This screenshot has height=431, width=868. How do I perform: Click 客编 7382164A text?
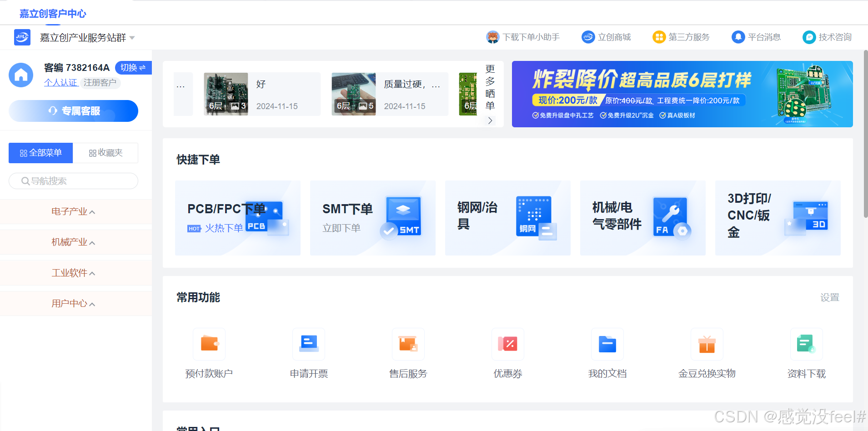point(77,68)
